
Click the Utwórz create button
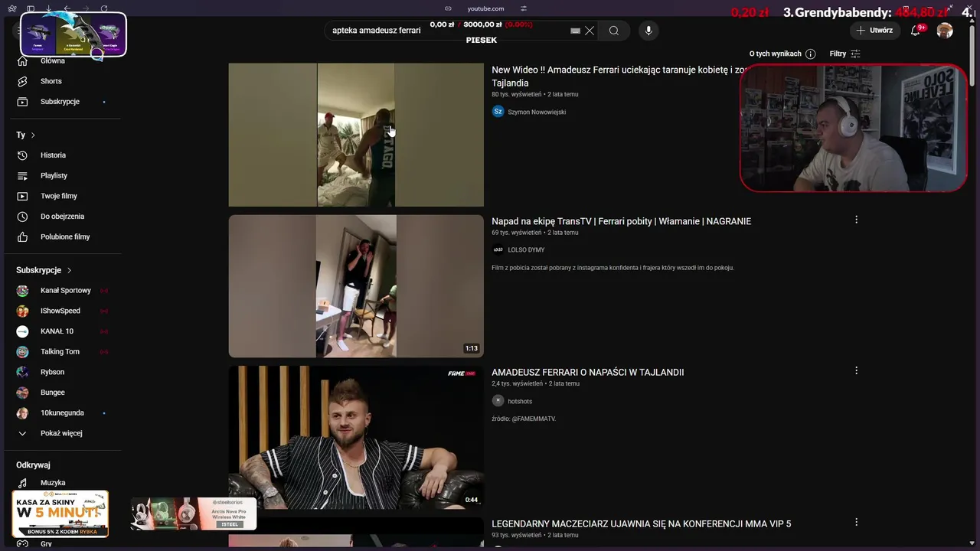(874, 31)
